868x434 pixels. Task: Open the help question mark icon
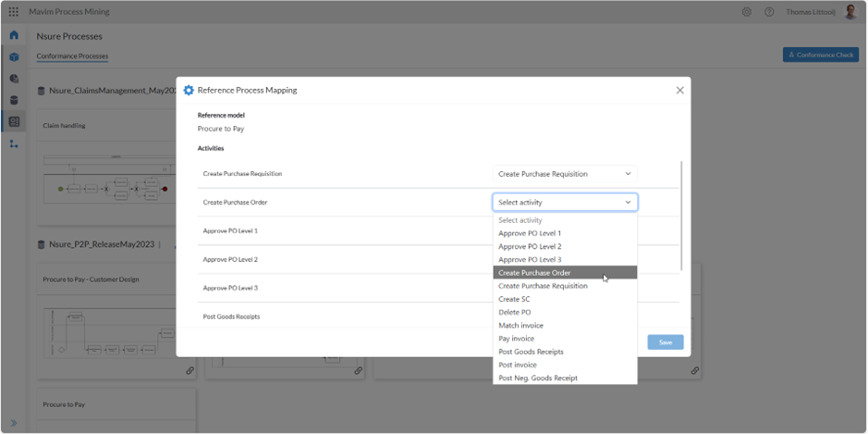[x=768, y=12]
